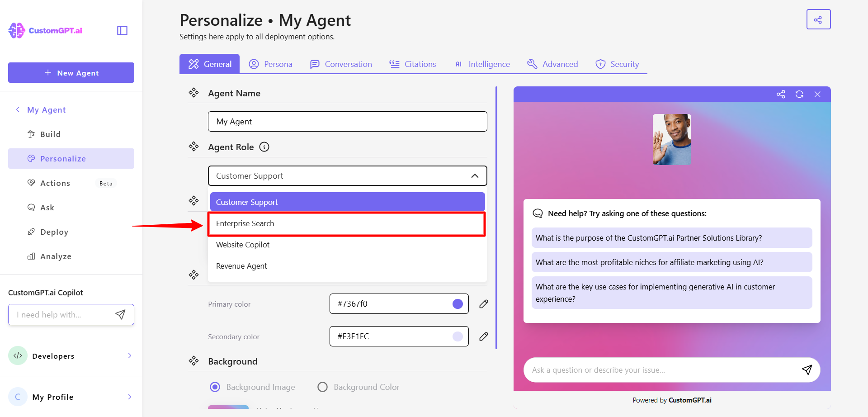This screenshot has width=868, height=417.
Task: Click the 'Ask a question' chat input
Action: tap(672, 370)
